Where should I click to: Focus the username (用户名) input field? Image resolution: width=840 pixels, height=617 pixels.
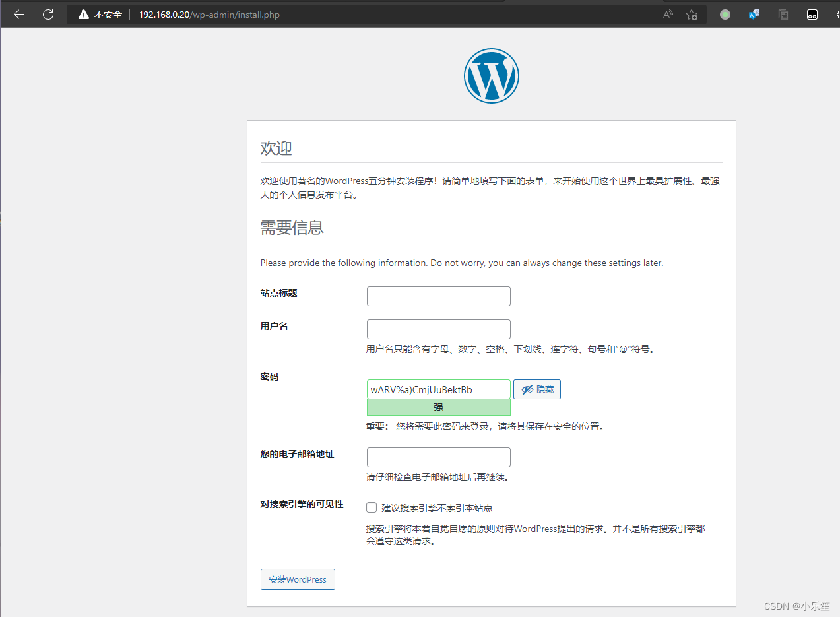(x=439, y=329)
